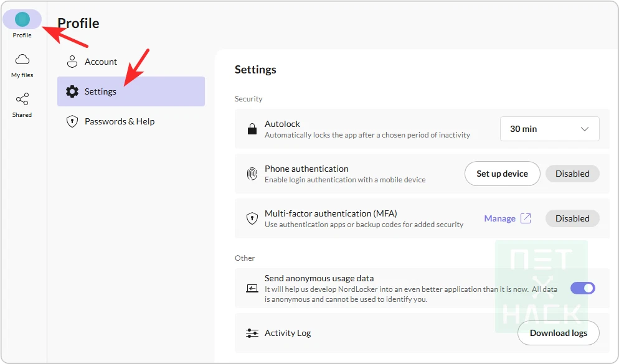This screenshot has height=364, width=619.
Task: Click the Passwords & Help shield icon
Action: pos(72,121)
